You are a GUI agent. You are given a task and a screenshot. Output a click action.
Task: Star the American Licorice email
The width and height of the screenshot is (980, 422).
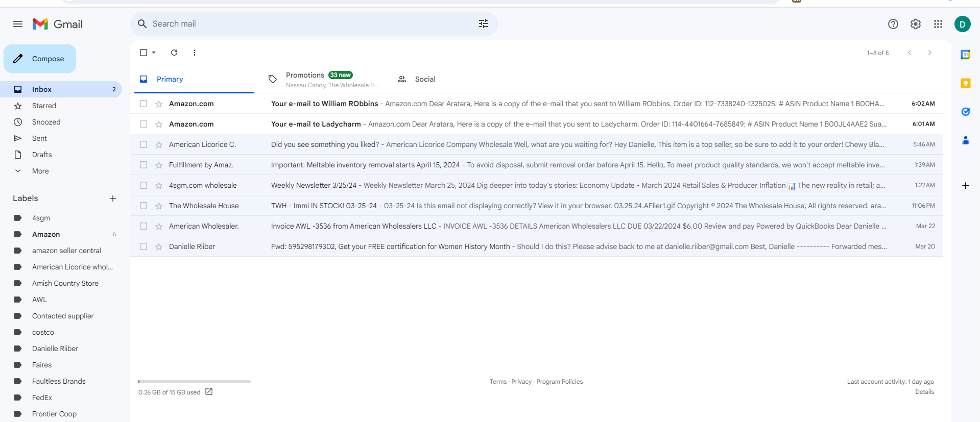159,144
